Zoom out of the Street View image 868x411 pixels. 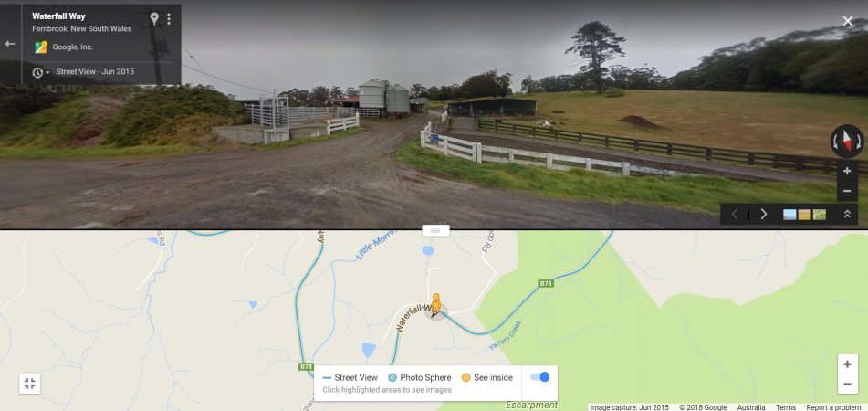pyautogui.click(x=847, y=191)
